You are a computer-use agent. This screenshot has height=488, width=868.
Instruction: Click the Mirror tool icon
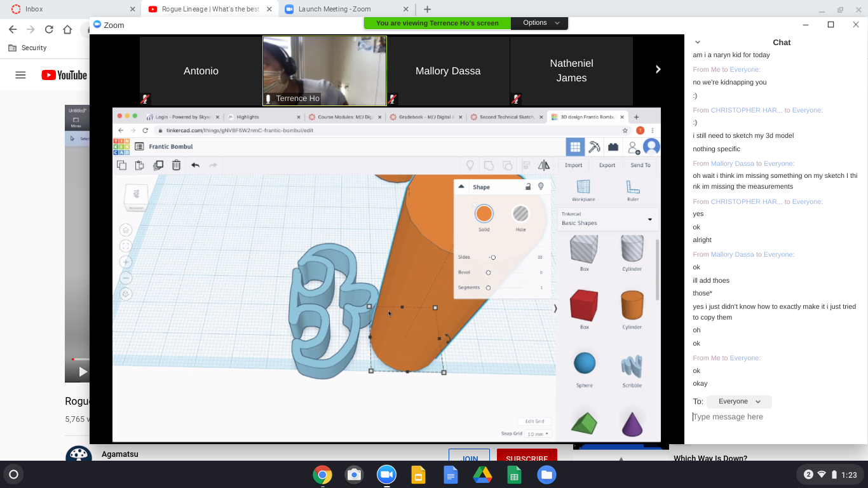click(544, 165)
